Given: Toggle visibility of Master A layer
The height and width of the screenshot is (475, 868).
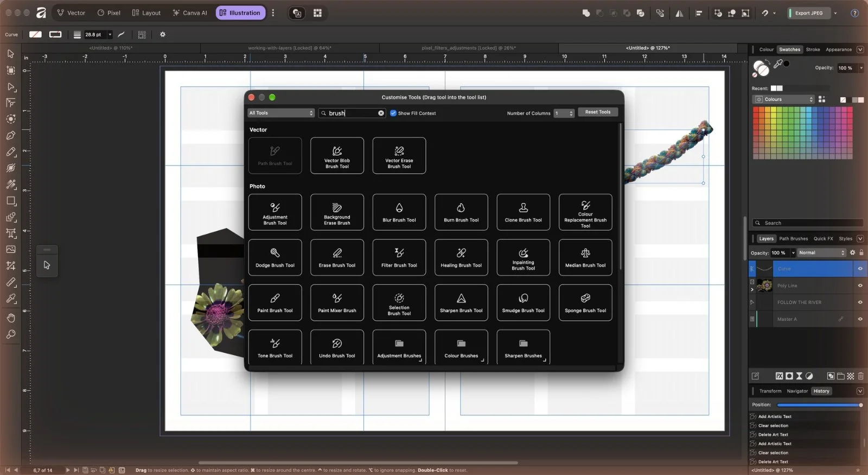Looking at the screenshot, I should 860,319.
